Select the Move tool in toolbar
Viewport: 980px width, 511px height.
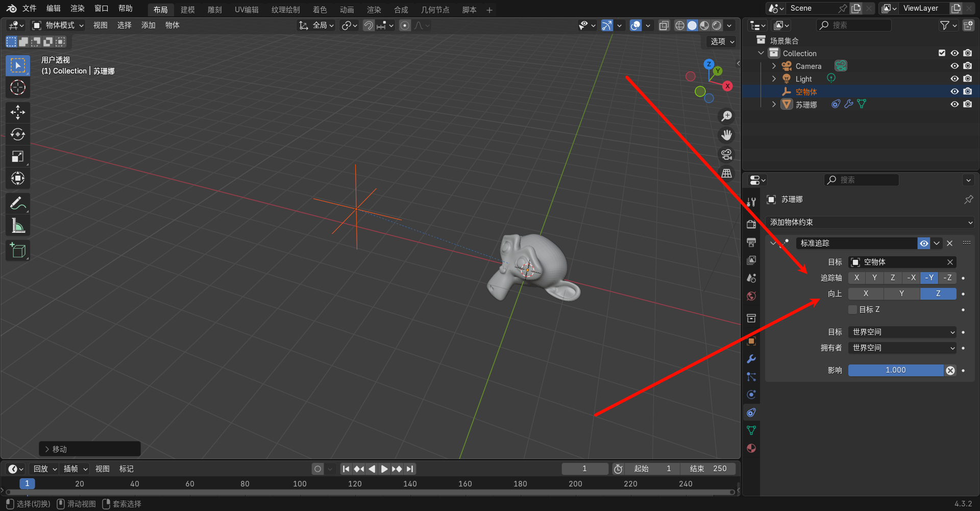click(x=18, y=112)
